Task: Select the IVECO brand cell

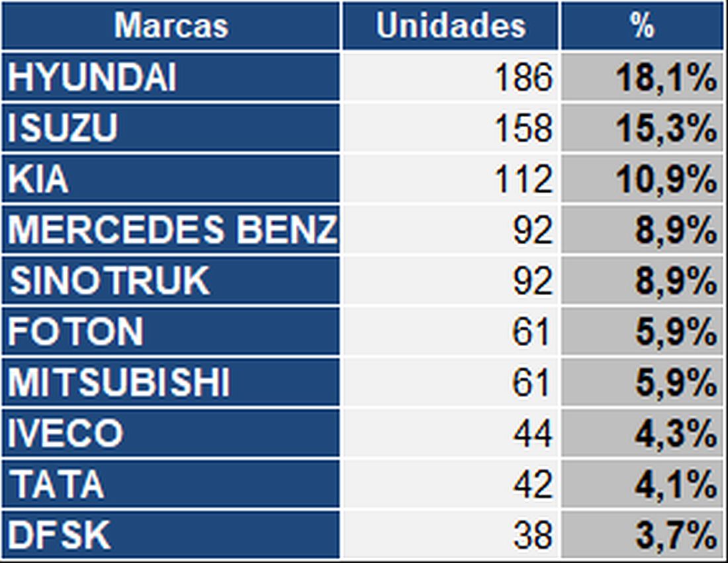Action: point(171,433)
